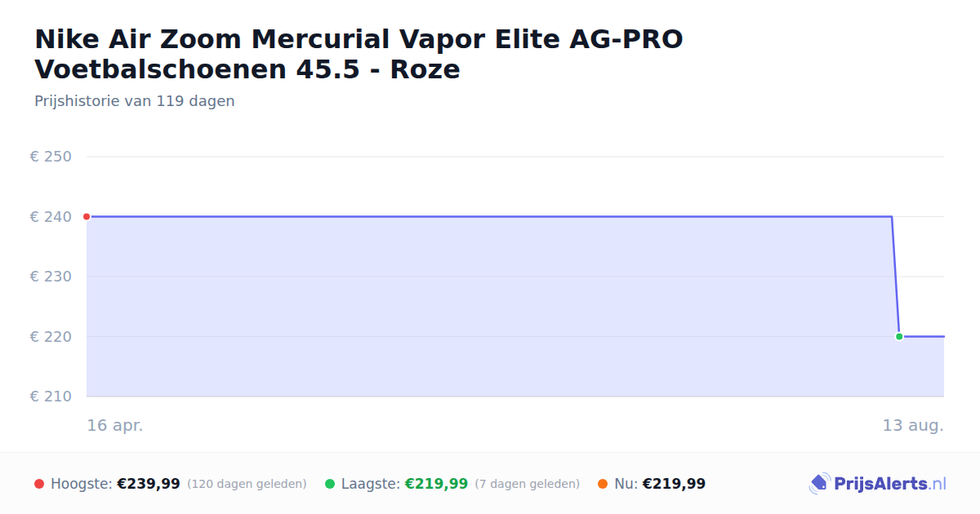Click the orange Nu legend dot
This screenshot has width=980, height=514.
point(603,484)
